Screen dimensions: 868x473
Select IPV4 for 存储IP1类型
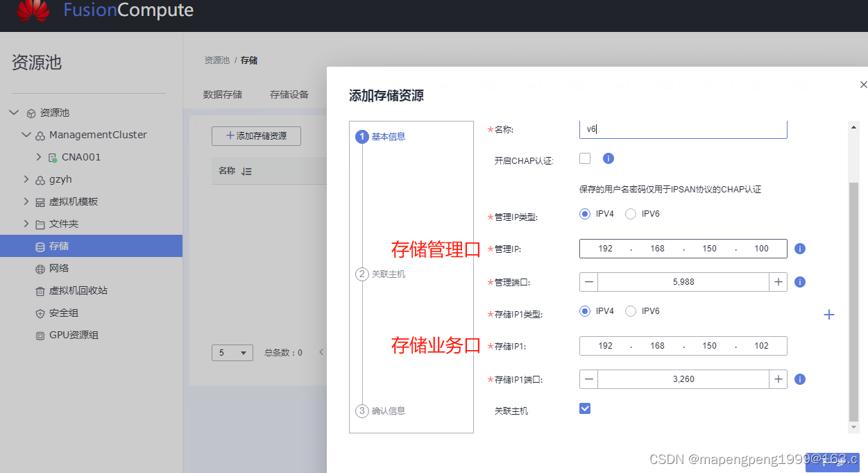pos(585,311)
